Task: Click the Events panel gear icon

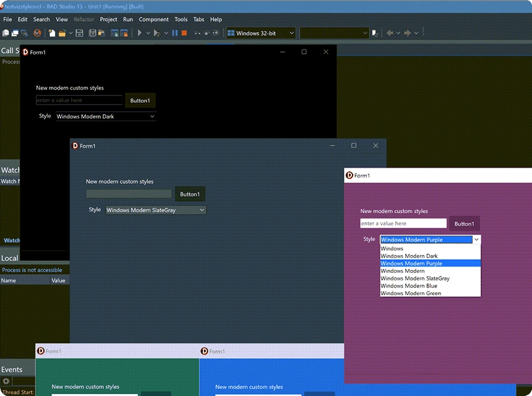Action: pos(6,381)
